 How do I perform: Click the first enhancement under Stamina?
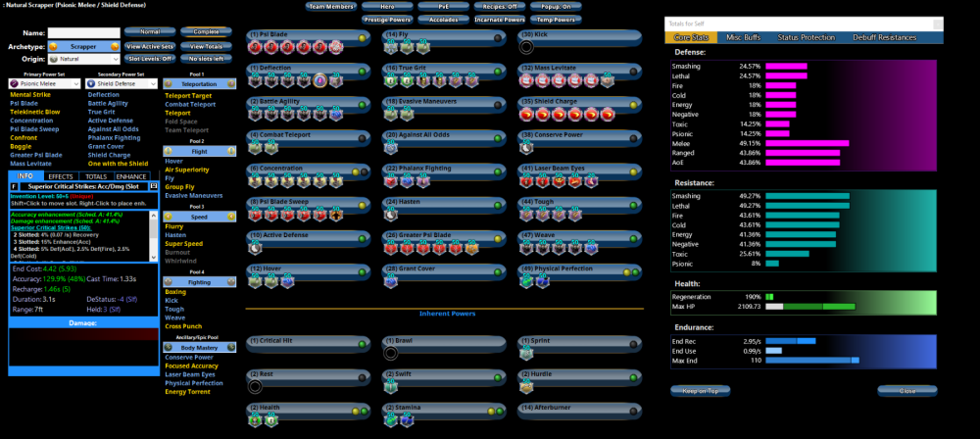391,419
